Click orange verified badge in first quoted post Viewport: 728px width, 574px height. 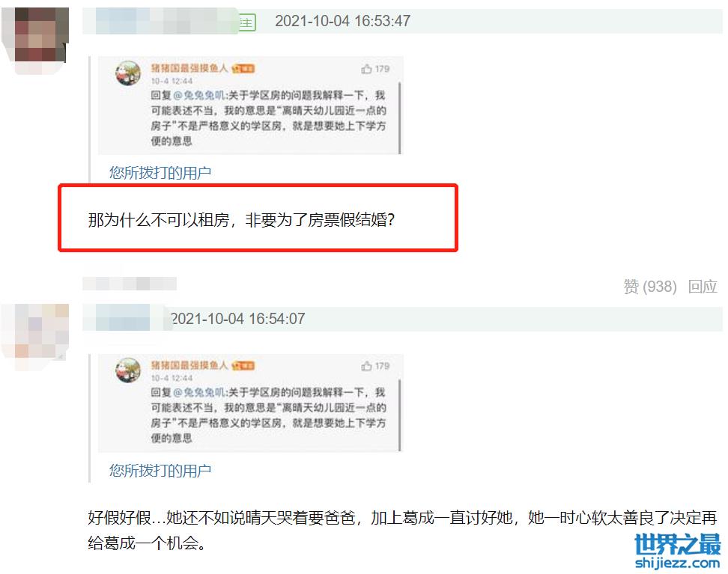point(243,69)
